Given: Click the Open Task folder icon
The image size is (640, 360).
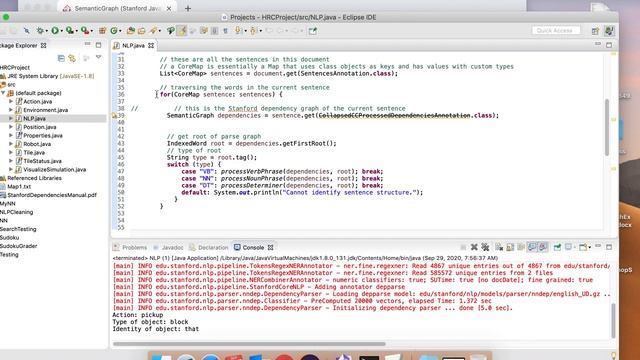Looking at the screenshot, I should tap(142, 31).
